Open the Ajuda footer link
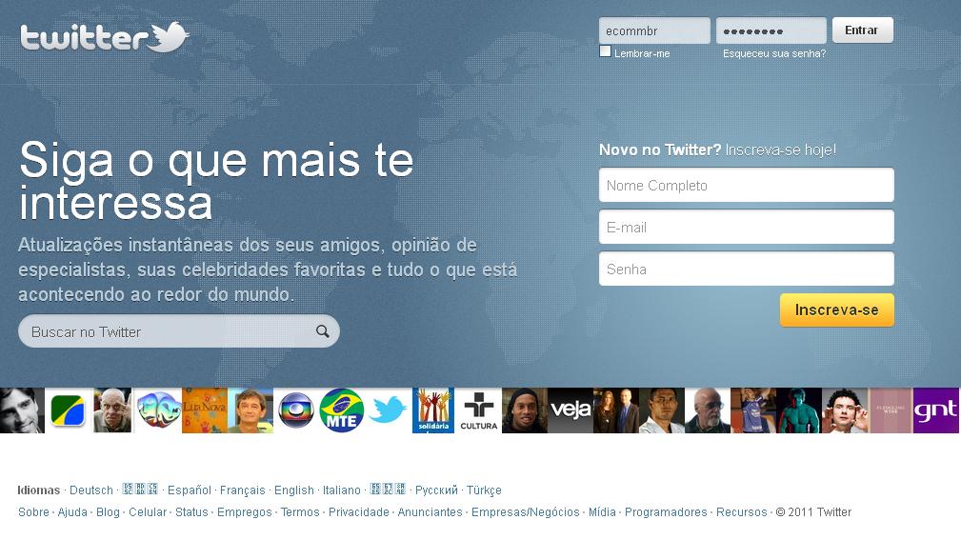 pos(72,512)
